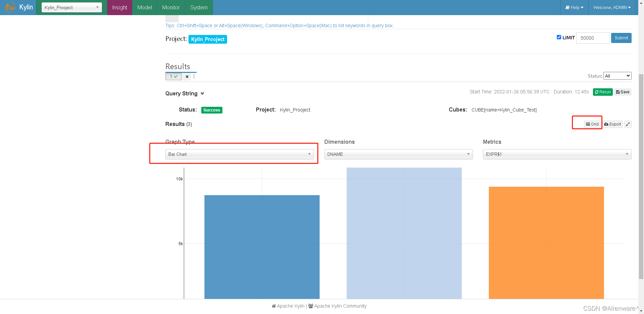This screenshot has height=314, width=644.
Task: Click the Kylin_Prooject project label badge
Action: [x=208, y=39]
